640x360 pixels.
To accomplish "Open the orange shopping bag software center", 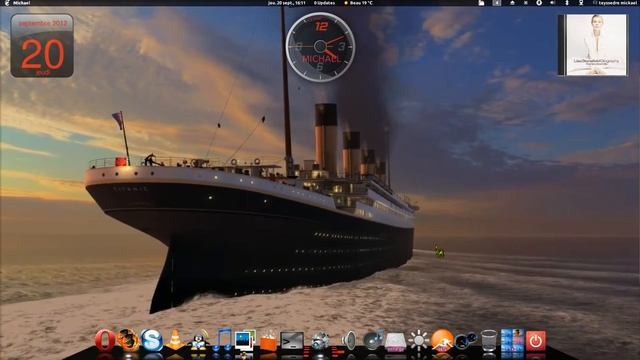I will [x=268, y=341].
